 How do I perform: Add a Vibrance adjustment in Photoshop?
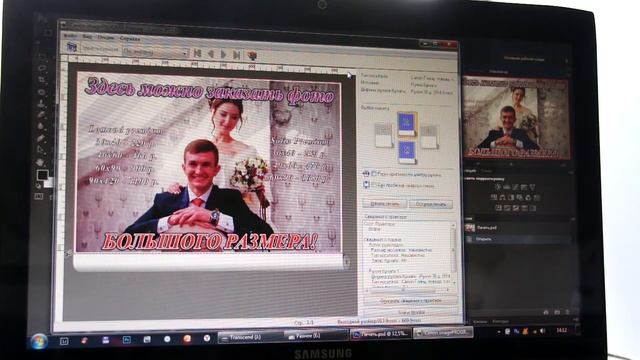pos(532,187)
